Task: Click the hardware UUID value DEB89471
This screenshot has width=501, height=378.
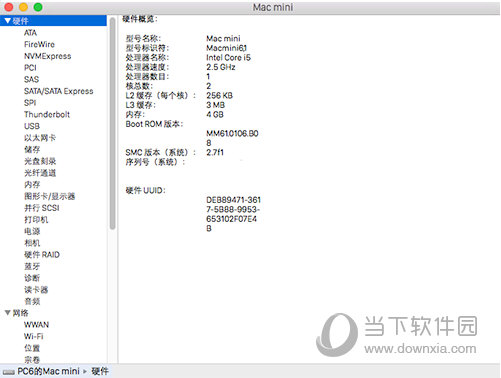Action: point(233,214)
